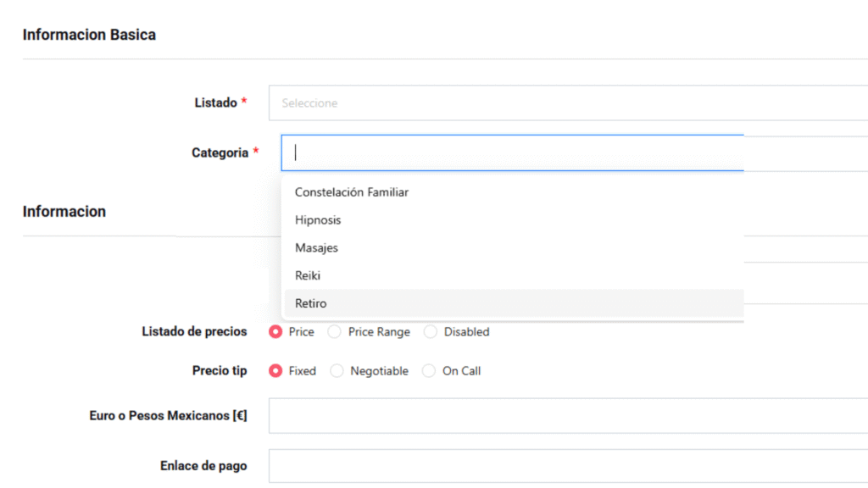Click the Listado field label
Viewport: 868px width, 488px height.
coord(215,103)
